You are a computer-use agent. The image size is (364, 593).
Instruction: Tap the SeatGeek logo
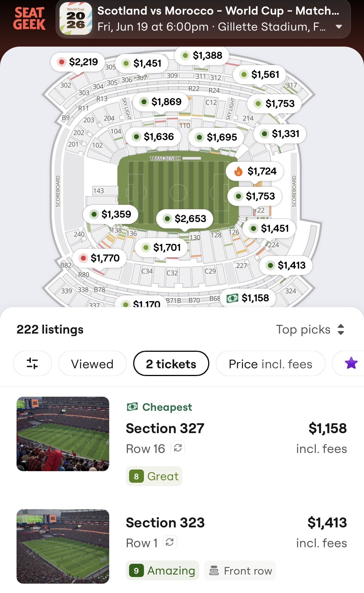(x=29, y=19)
